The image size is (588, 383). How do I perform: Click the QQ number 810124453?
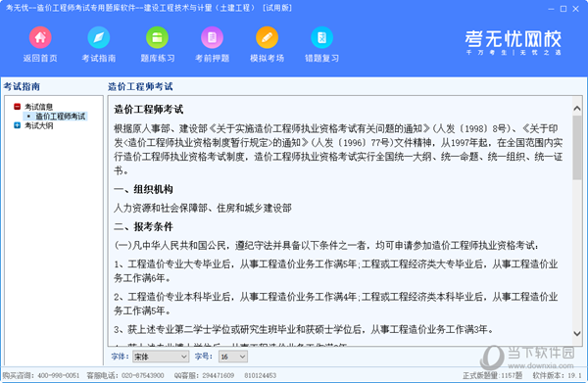coord(261,375)
